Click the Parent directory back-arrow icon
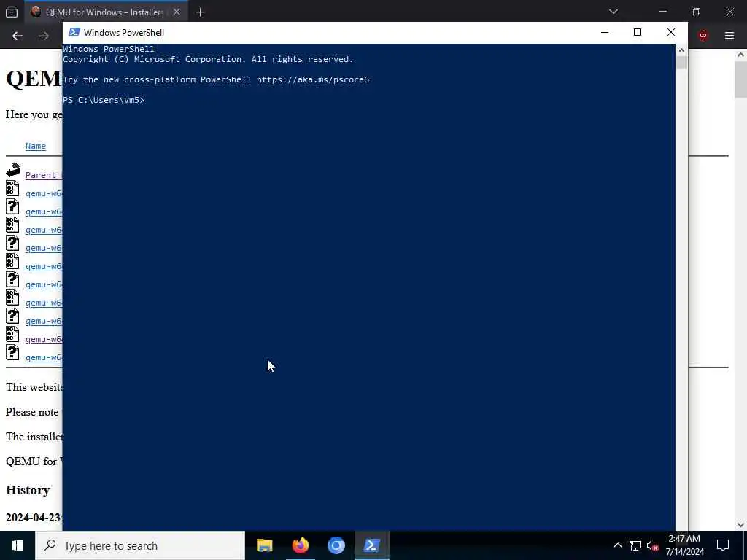Image resolution: width=747 pixels, height=560 pixels. pyautogui.click(x=13, y=169)
